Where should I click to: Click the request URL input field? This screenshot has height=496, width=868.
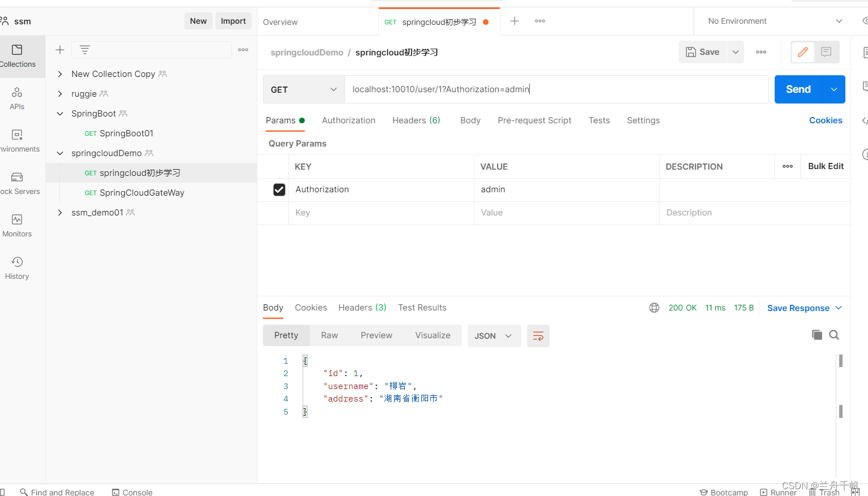coord(556,89)
